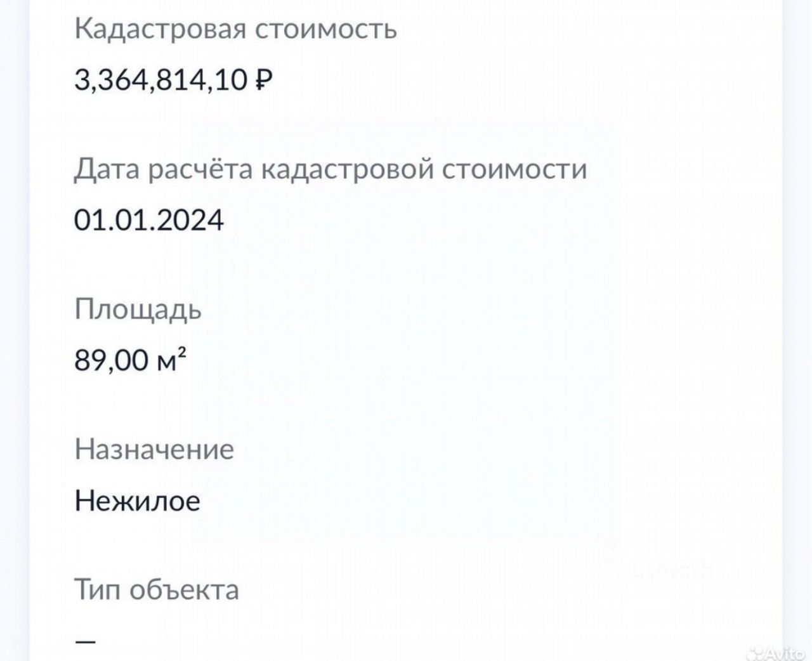Image resolution: width=812 pixels, height=661 pixels.
Task: Select the Кадастровая стоимость label
Action: tap(235, 29)
